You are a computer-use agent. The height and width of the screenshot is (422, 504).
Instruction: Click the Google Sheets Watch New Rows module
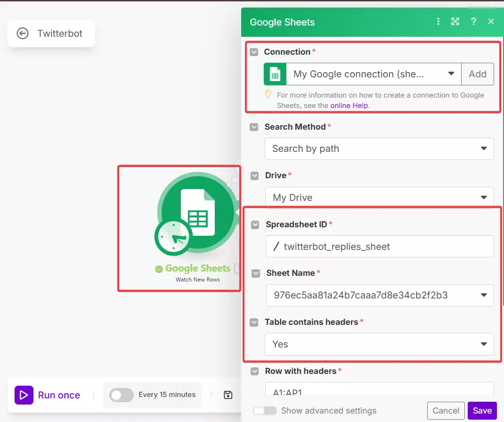click(197, 212)
